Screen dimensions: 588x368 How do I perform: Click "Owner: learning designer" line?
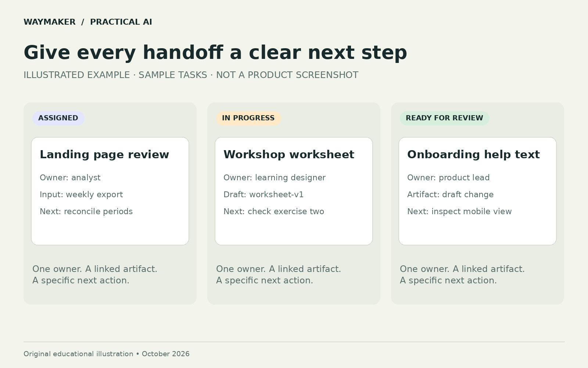pyautogui.click(x=275, y=178)
